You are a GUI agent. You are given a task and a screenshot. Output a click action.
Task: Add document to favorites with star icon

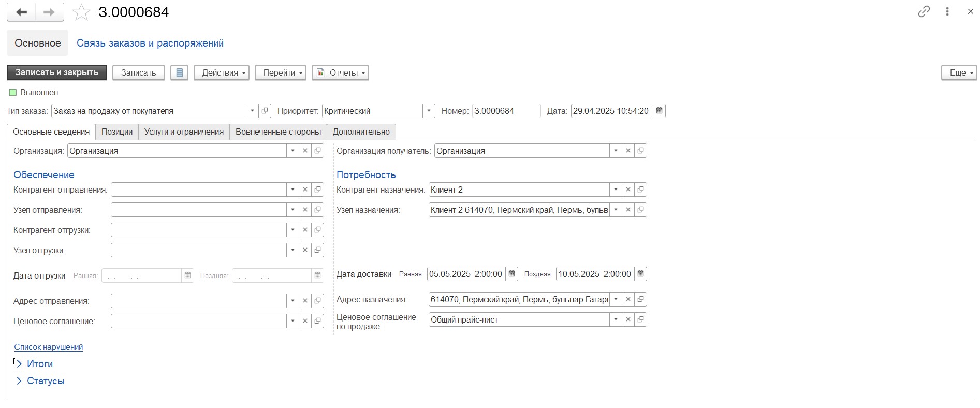[81, 12]
